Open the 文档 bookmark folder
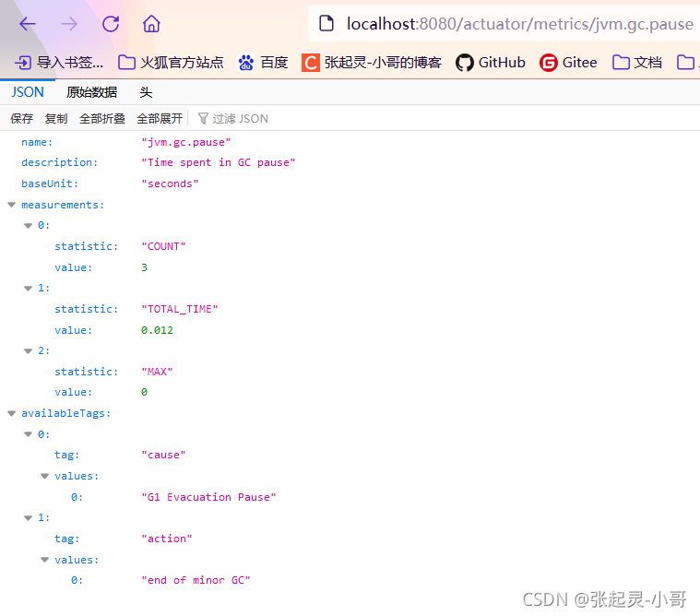700x616 pixels. 636,63
